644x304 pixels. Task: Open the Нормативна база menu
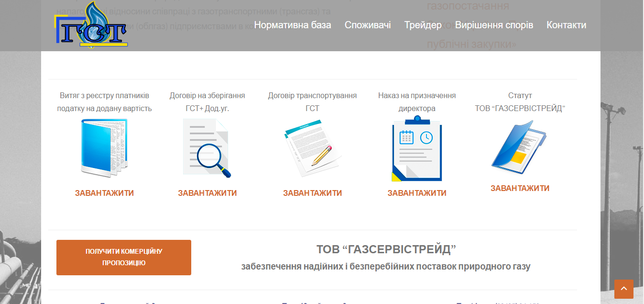point(293,25)
